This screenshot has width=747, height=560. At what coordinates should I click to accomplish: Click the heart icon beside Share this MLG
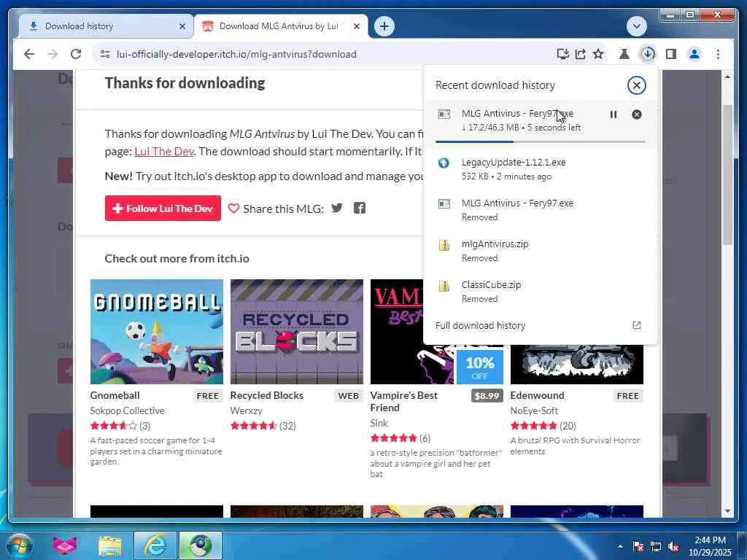[233, 208]
